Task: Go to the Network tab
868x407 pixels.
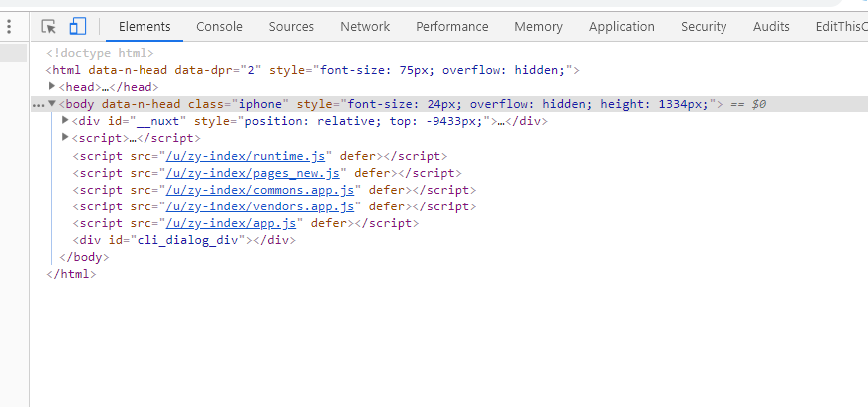Action: click(365, 27)
